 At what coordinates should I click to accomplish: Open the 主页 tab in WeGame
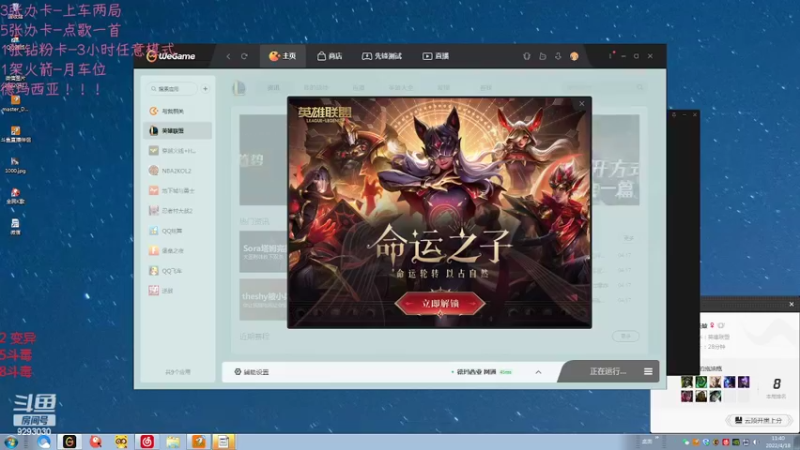(283, 56)
